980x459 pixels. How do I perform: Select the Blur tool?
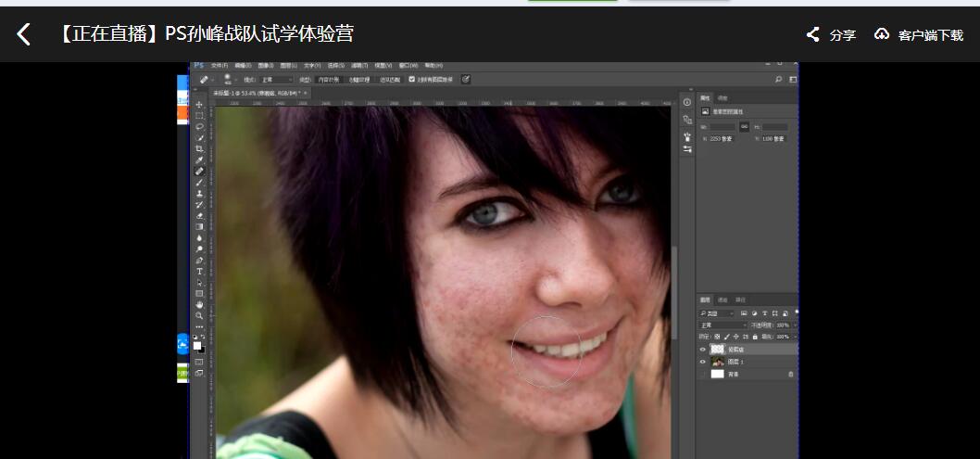tap(199, 237)
